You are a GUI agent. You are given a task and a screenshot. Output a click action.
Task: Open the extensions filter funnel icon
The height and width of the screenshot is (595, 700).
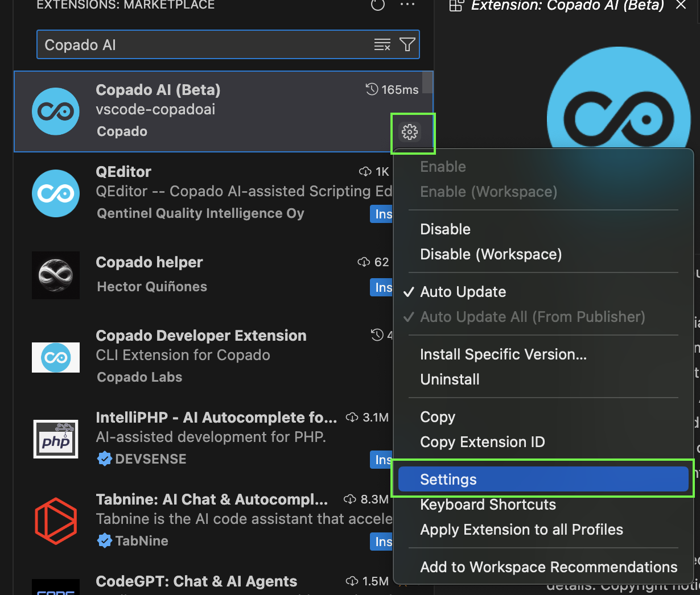pyautogui.click(x=407, y=45)
